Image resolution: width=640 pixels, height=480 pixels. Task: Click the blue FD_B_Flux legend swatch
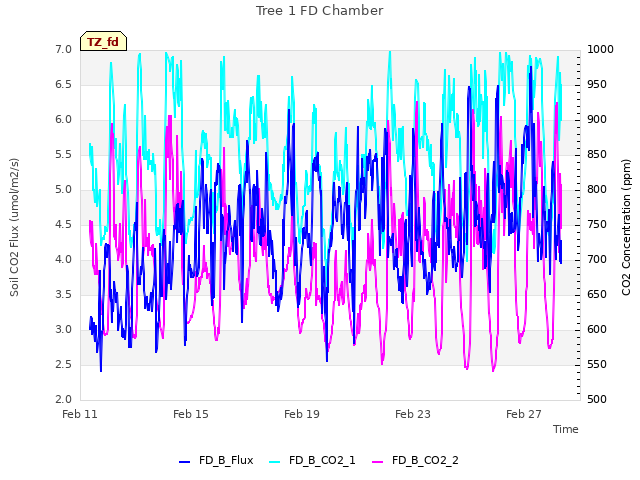coord(184,462)
